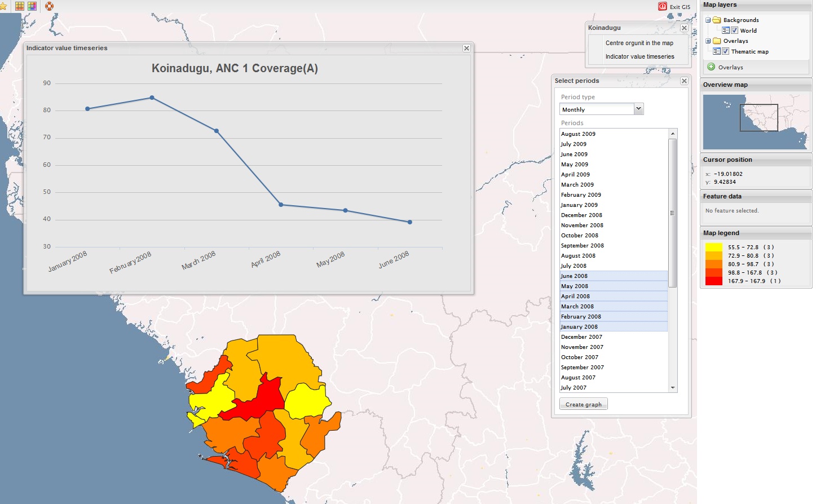This screenshot has width=816, height=504.
Task: Close the Indicator value timeseries window
Action: [x=466, y=48]
